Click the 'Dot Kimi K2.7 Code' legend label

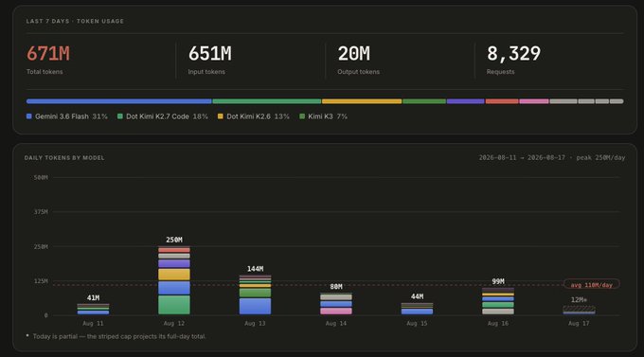(x=157, y=116)
